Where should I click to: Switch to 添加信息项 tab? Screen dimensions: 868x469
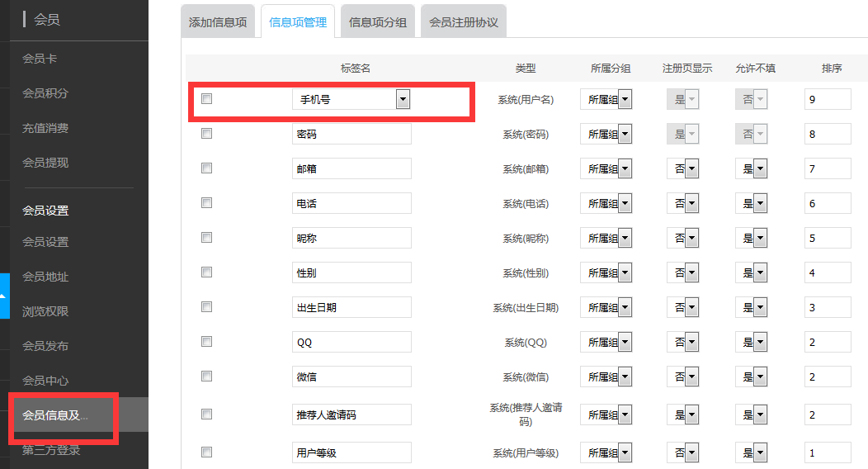[x=218, y=22]
